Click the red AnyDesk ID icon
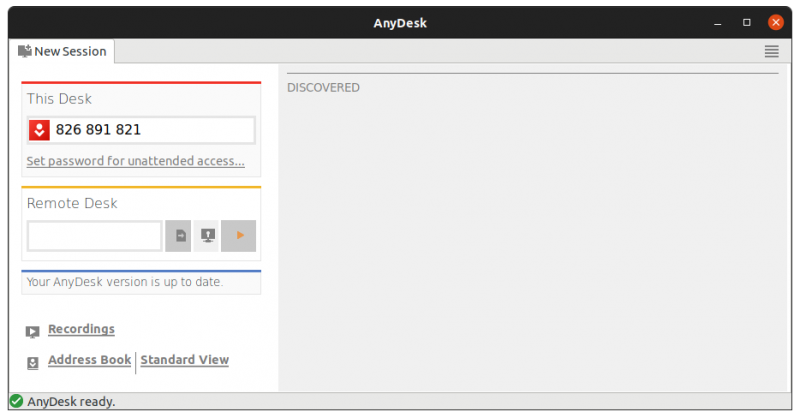800x418 pixels. pos(39,130)
